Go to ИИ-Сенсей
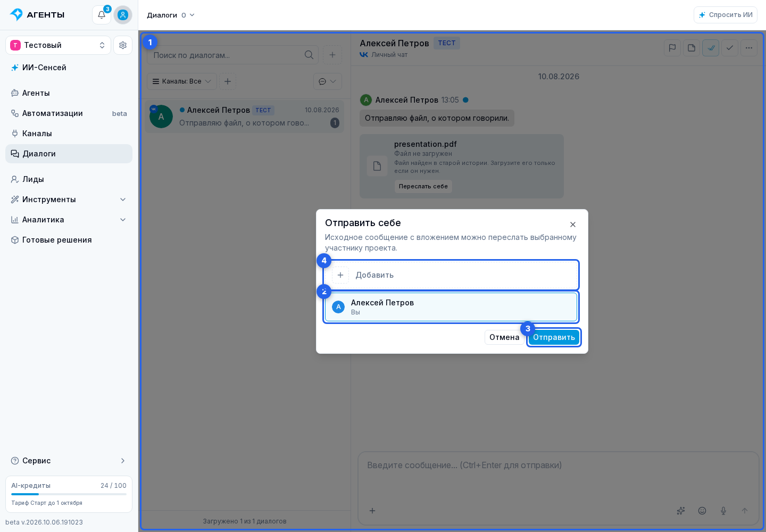The width and height of the screenshot is (766, 532). pyautogui.click(x=69, y=68)
